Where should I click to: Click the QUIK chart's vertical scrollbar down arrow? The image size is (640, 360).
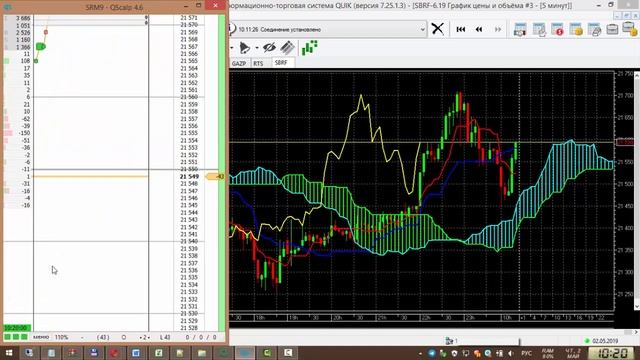[637, 307]
